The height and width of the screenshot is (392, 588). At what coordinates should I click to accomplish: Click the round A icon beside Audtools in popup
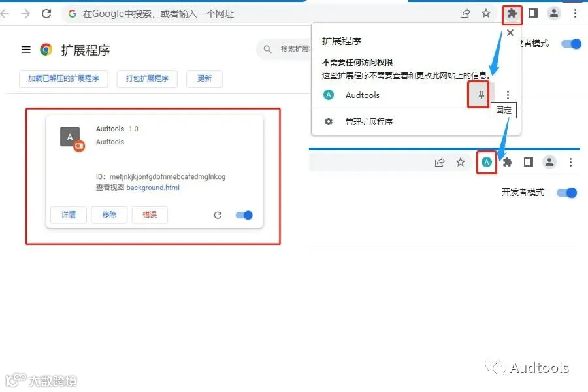click(x=329, y=95)
